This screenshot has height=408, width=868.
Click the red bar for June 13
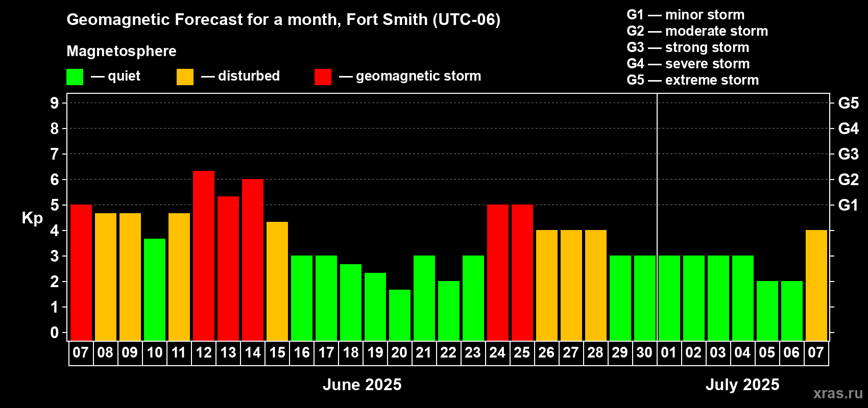228,268
